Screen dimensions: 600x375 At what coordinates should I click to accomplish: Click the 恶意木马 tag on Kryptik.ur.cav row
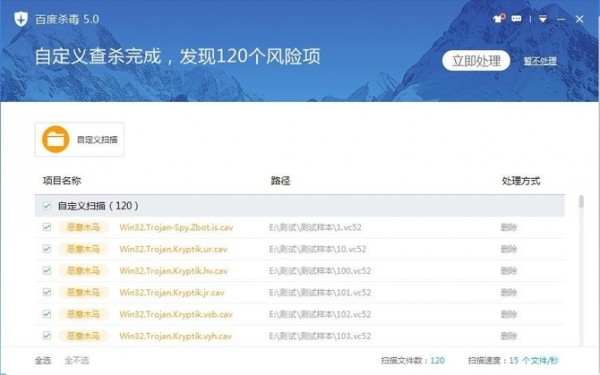[83, 249]
